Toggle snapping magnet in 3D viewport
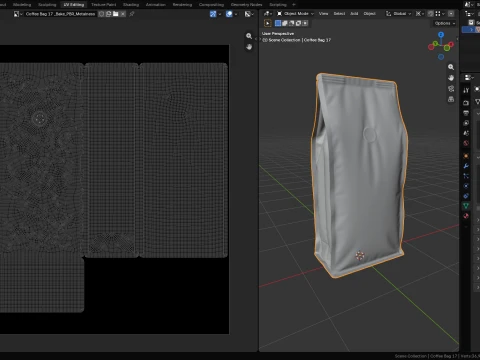This screenshot has height=360, width=480. pos(431,14)
